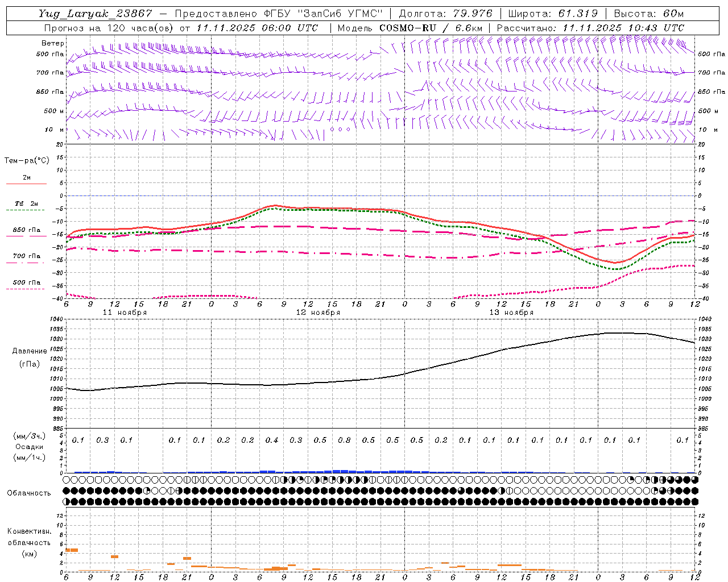Image resolution: width=728 pixels, height=582 pixels.
Task: Click 'Рассчитано: 11.11.2025 10:43 UTC' text
Action: [x=590, y=28]
